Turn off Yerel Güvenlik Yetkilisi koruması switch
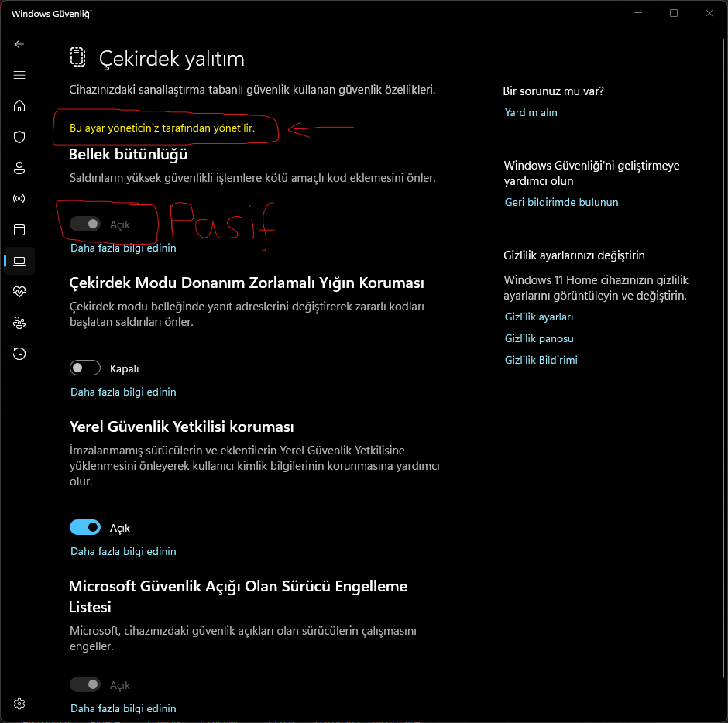The image size is (728, 723). [x=85, y=528]
